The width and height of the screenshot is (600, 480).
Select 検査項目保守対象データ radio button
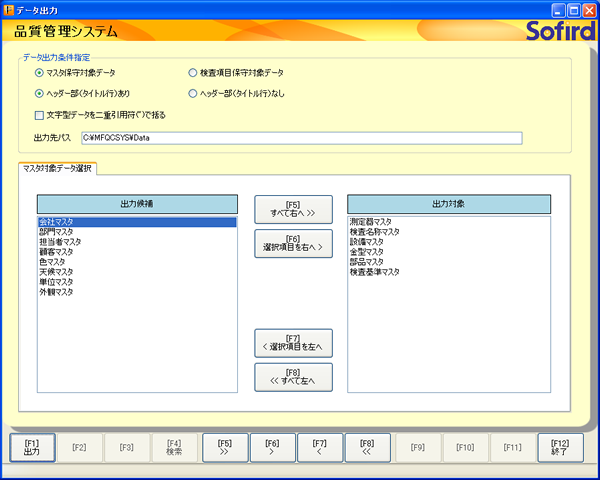pyautogui.click(x=193, y=73)
